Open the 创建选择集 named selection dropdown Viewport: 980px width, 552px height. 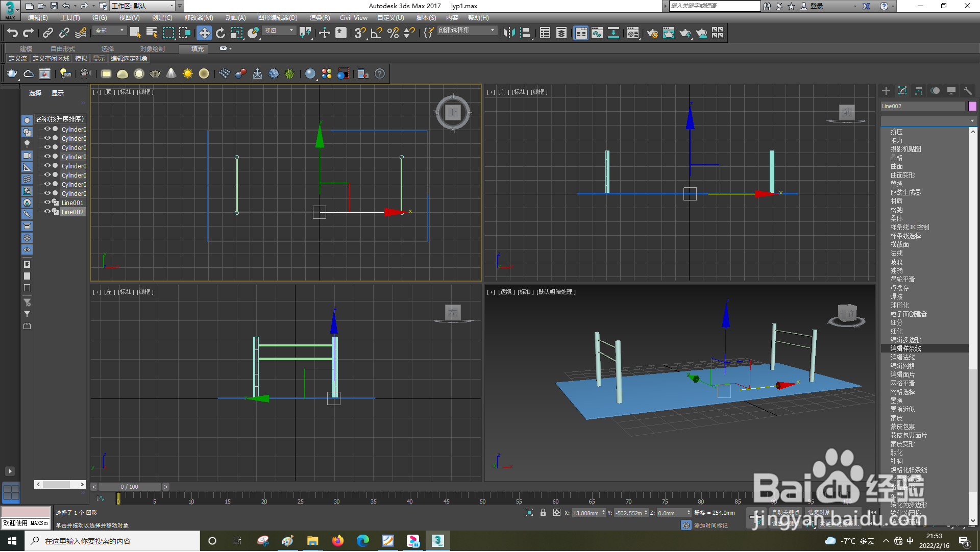467,31
